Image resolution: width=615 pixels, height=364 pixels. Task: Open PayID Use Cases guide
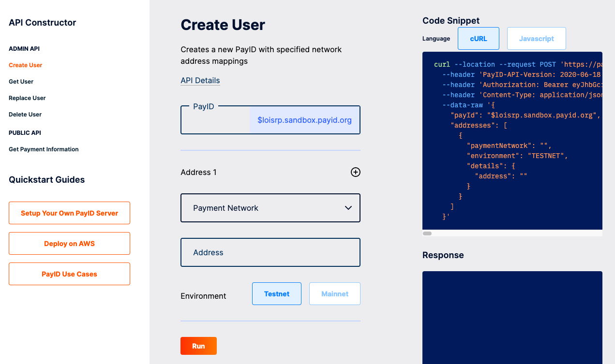[x=69, y=274]
